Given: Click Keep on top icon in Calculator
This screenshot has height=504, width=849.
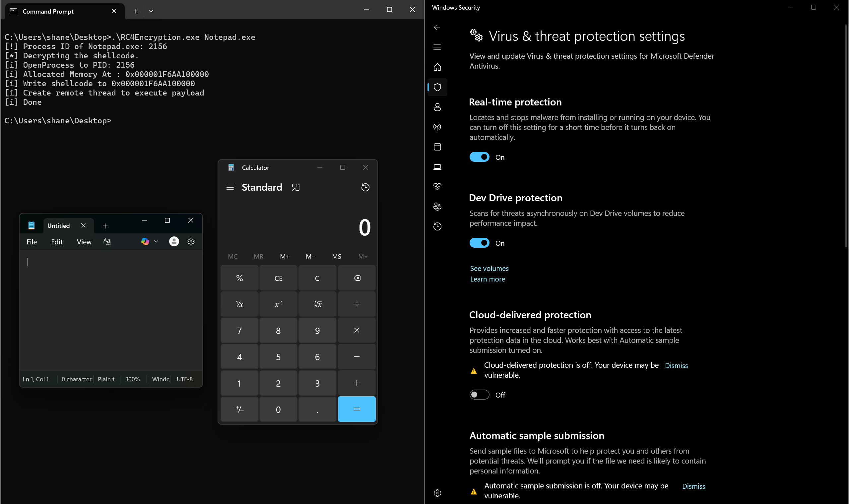Looking at the screenshot, I should click(295, 187).
